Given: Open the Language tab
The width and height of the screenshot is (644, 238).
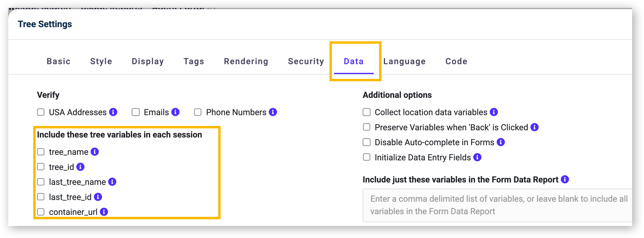Looking at the screenshot, I should tap(404, 61).
